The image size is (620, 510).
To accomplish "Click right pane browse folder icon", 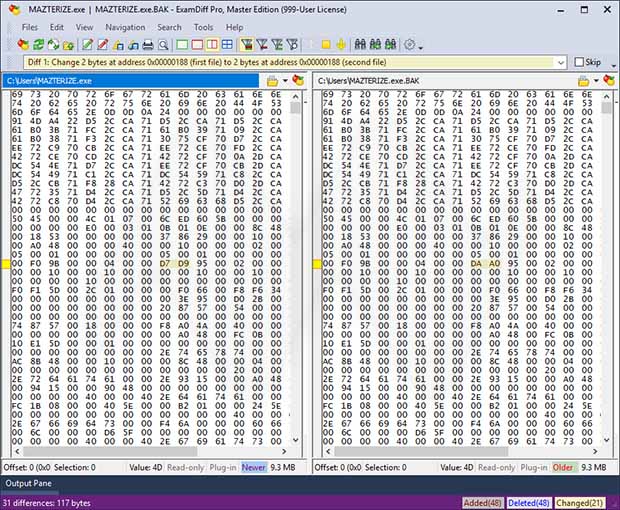I will (583, 81).
